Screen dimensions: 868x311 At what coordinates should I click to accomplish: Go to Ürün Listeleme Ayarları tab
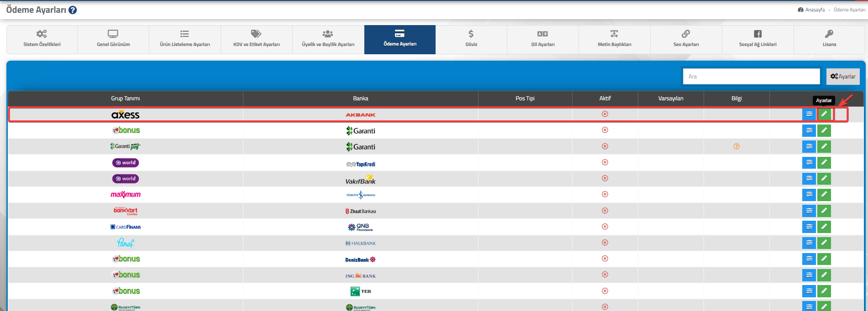[185, 39]
